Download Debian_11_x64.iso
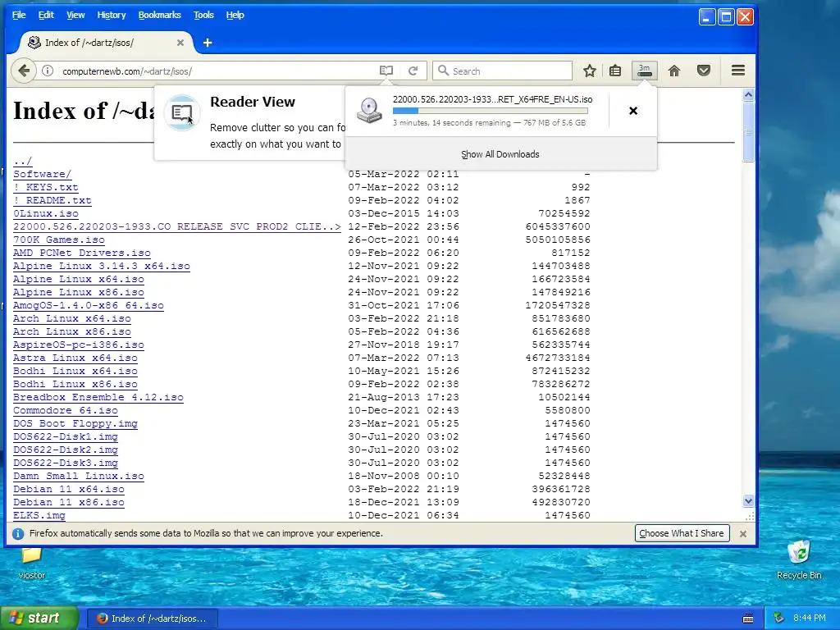This screenshot has height=630, width=840. pos(69,489)
